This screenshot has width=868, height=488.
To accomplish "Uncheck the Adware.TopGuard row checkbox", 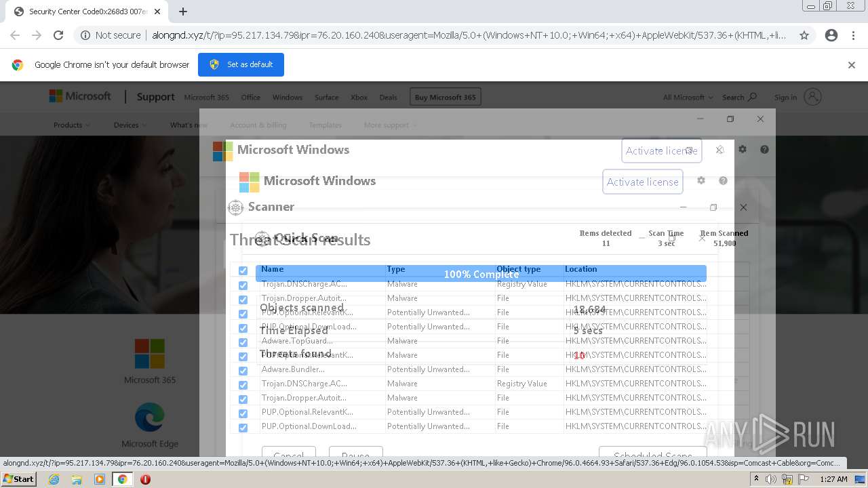I will (243, 342).
